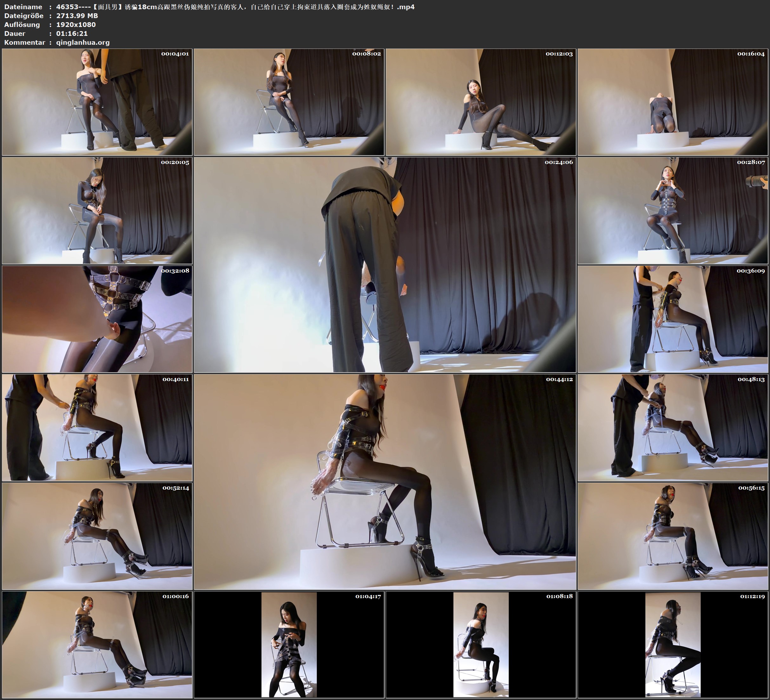The image size is (770, 700).
Task: Click the thumbnail marked 00:36:09
Action: click(673, 319)
